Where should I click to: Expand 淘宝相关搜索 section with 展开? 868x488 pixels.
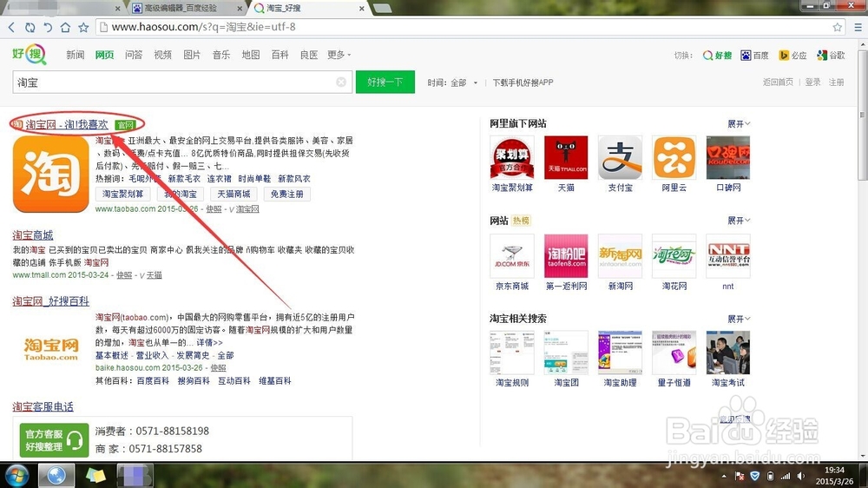[739, 319]
